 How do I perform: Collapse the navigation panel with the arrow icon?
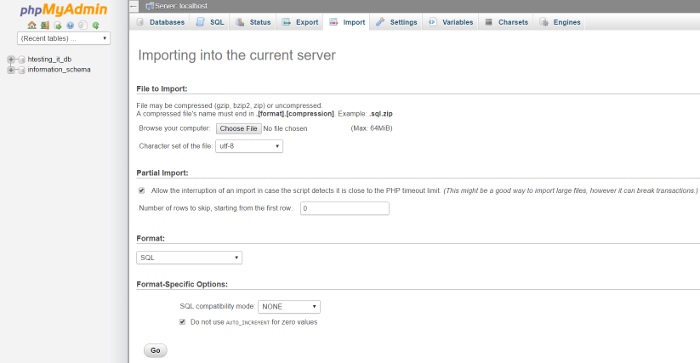(133, 6)
